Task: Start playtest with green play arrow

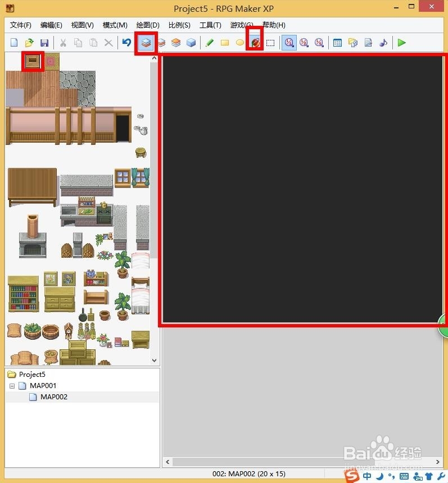Action: 401,43
